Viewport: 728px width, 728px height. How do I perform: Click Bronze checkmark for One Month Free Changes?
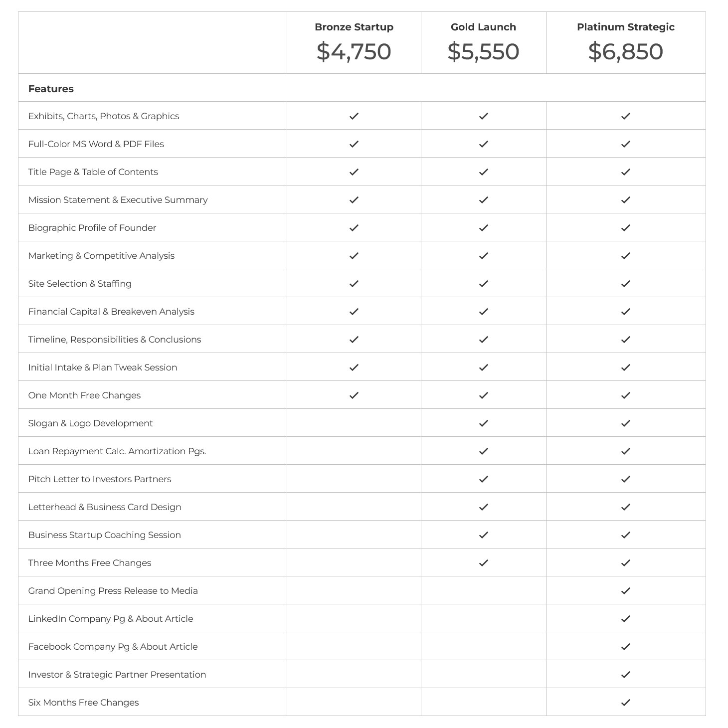tap(354, 395)
